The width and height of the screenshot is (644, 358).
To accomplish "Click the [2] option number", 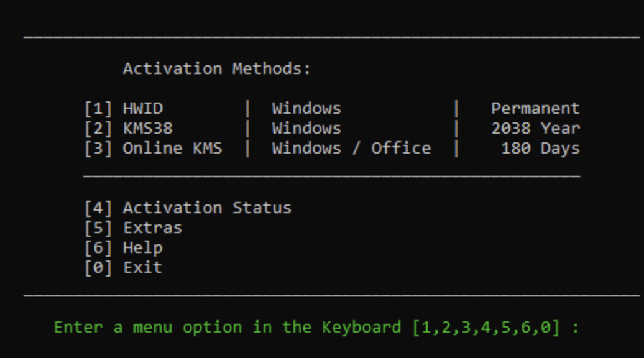I will pos(98,129).
